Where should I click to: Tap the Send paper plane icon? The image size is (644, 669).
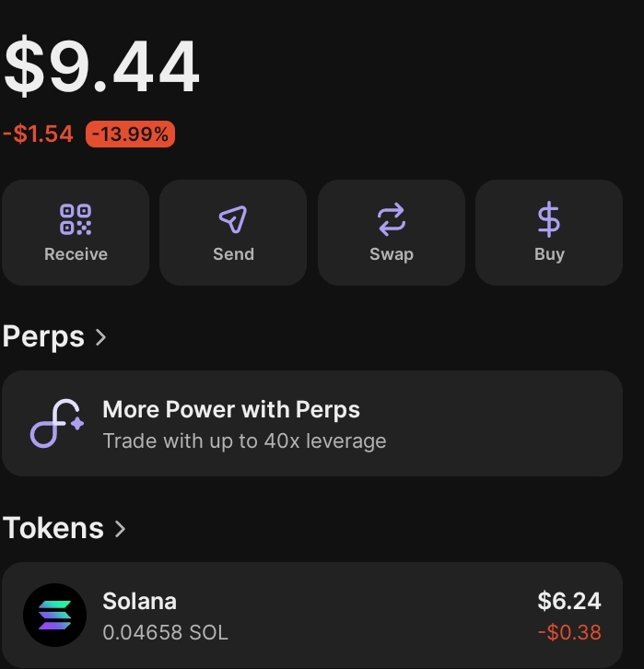point(233,218)
